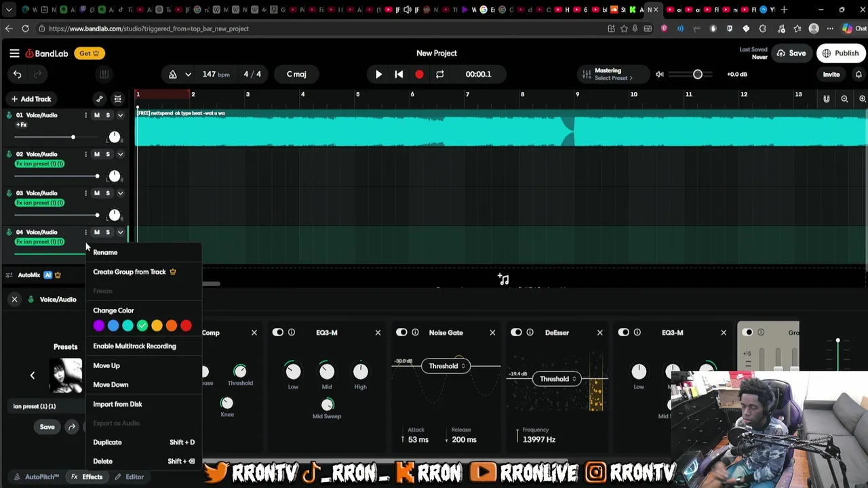Open a new browser tab
868x488 pixels.
784,9
